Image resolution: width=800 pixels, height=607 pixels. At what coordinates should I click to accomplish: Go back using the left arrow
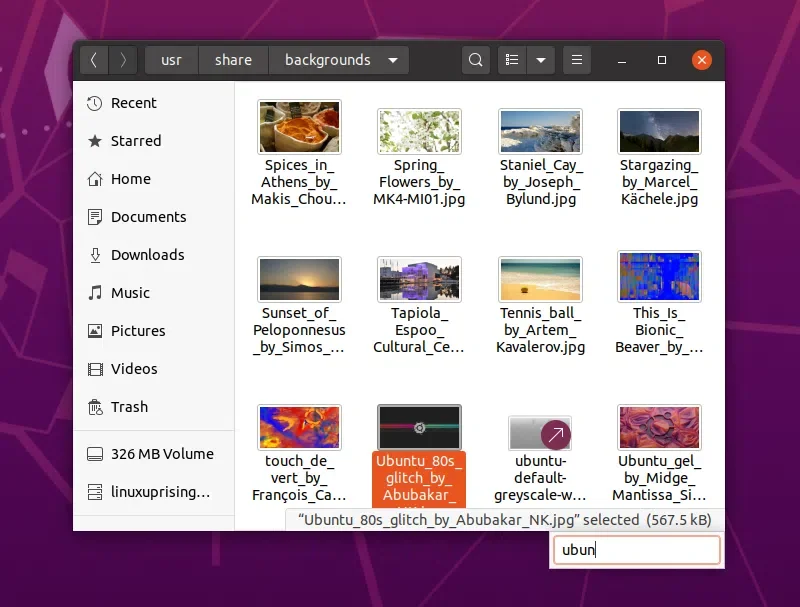coord(94,60)
